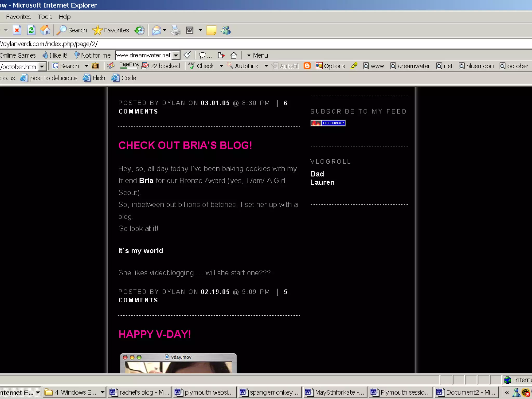Go to the Home page icon
Viewport: 532px width, 399px height.
coord(45,30)
